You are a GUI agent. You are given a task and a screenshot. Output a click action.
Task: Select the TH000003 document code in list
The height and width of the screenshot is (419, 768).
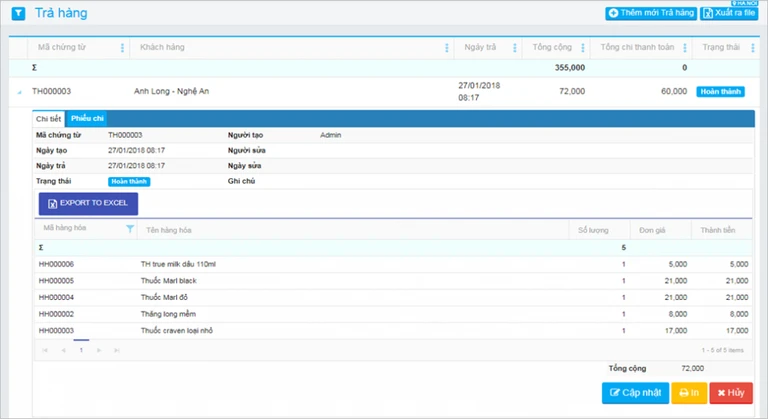(x=51, y=91)
